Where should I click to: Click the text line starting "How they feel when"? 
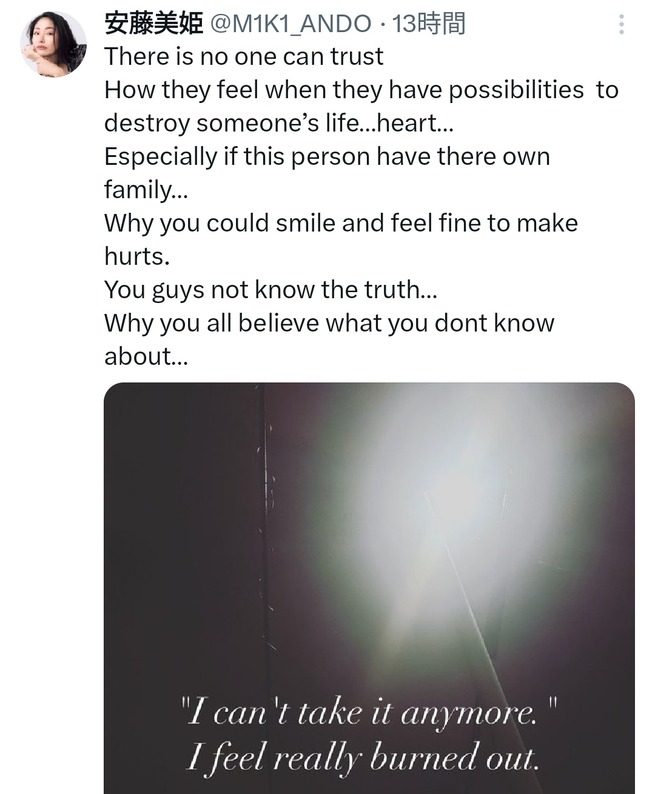(x=360, y=90)
